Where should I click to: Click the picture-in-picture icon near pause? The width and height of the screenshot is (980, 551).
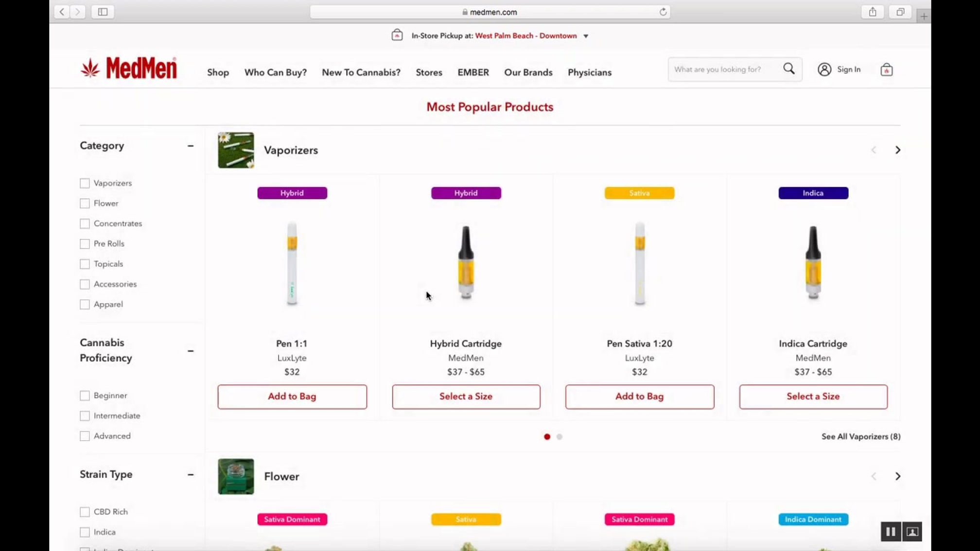click(912, 532)
